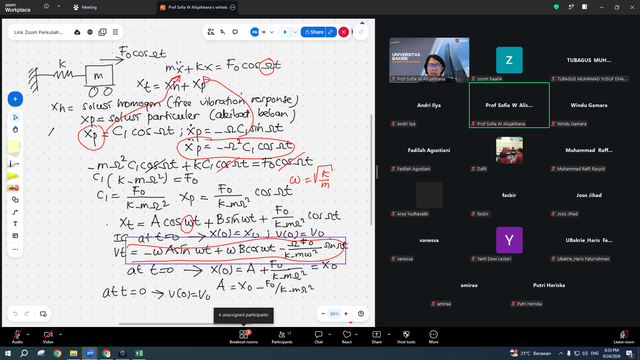Select Prof Sofia video thumbnail
Image resolution: width=640 pixels, height=360 pixels.
(429, 60)
